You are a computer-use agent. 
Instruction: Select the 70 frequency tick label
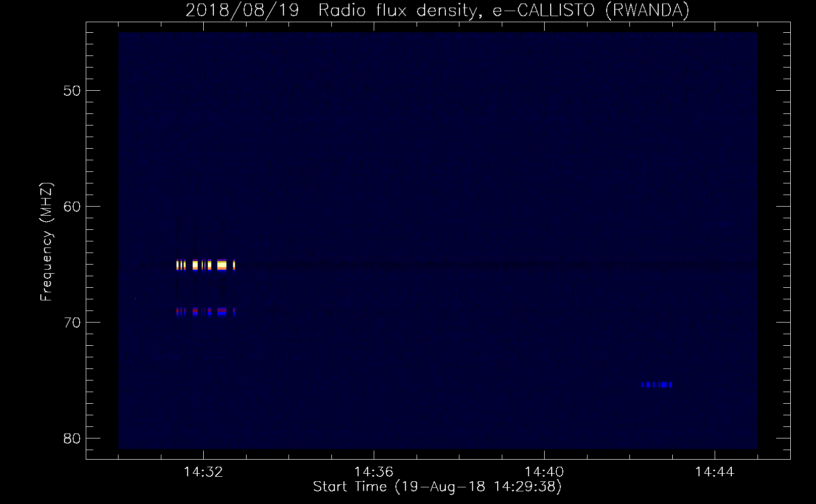[72, 323]
